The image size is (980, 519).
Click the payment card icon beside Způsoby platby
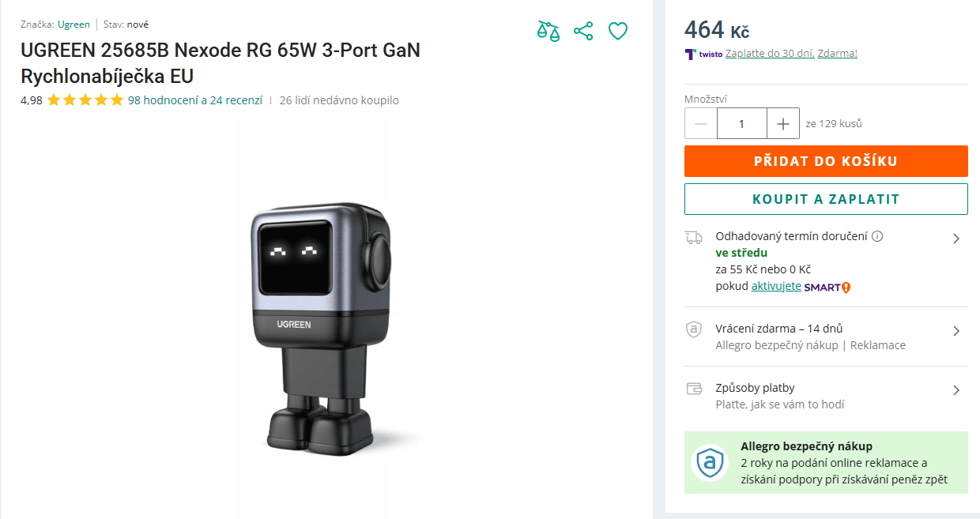point(694,388)
